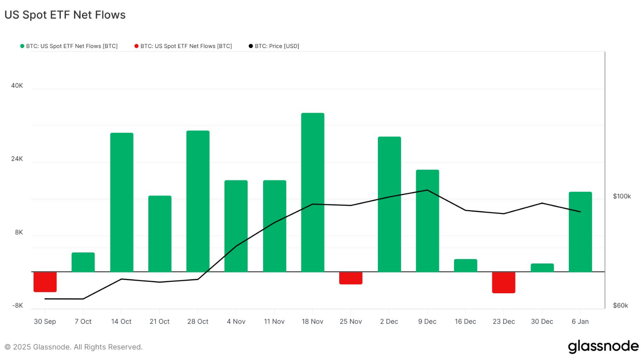Image resolution: width=644 pixels, height=360 pixels.
Task: Click the $100k right axis label
Action: pyautogui.click(x=621, y=196)
